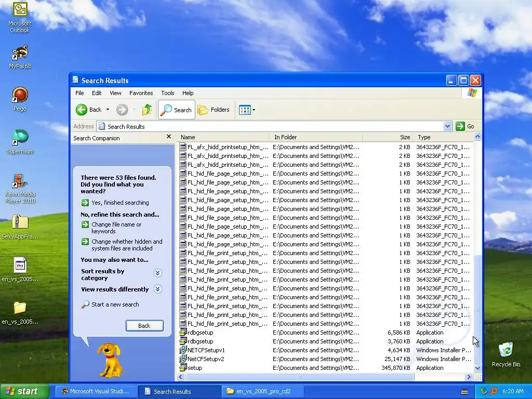Open MyPal 68 desktop shortcut
The width and height of the screenshot is (532, 399).
20,57
